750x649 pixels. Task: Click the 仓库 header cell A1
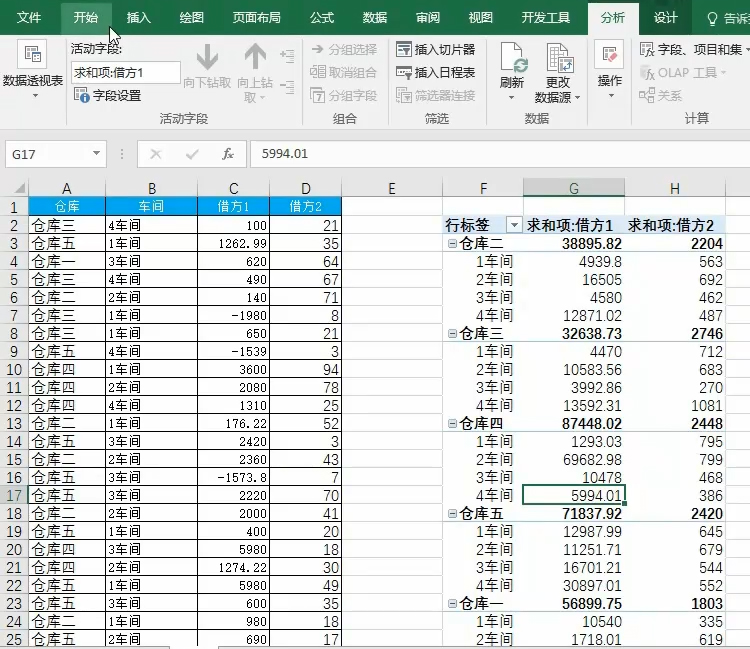pyautogui.click(x=67, y=206)
